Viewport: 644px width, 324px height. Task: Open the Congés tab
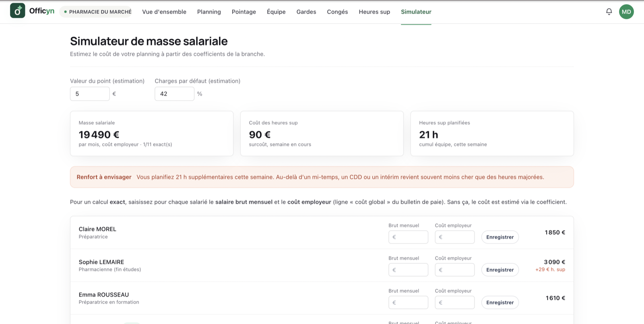click(x=337, y=12)
